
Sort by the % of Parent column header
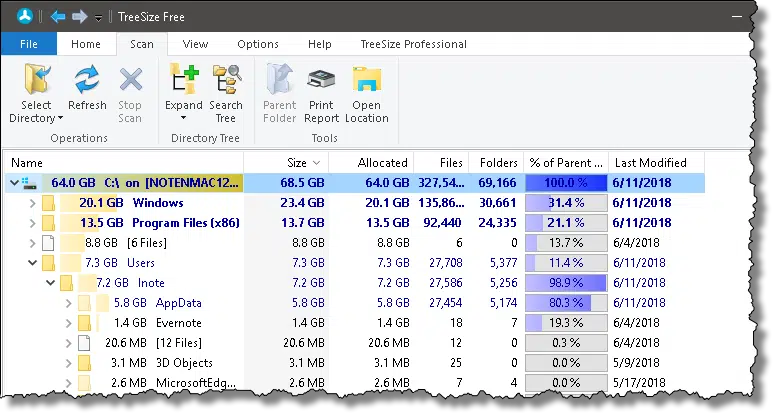(x=566, y=163)
